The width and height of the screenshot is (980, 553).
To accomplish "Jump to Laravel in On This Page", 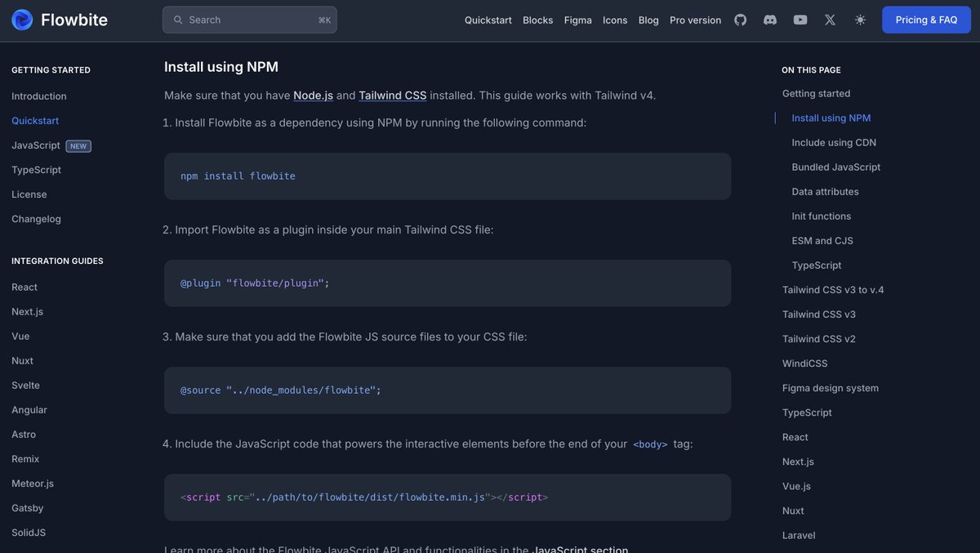I will click(x=799, y=535).
